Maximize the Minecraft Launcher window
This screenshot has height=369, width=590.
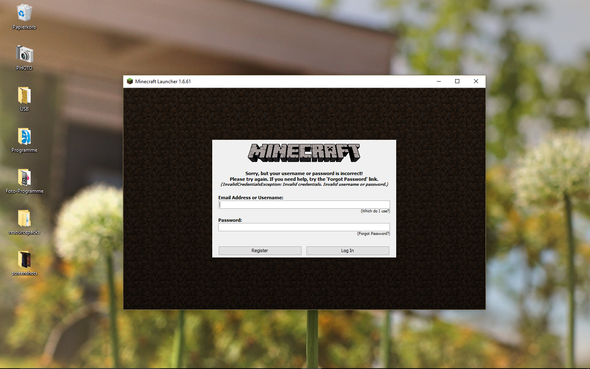click(457, 81)
